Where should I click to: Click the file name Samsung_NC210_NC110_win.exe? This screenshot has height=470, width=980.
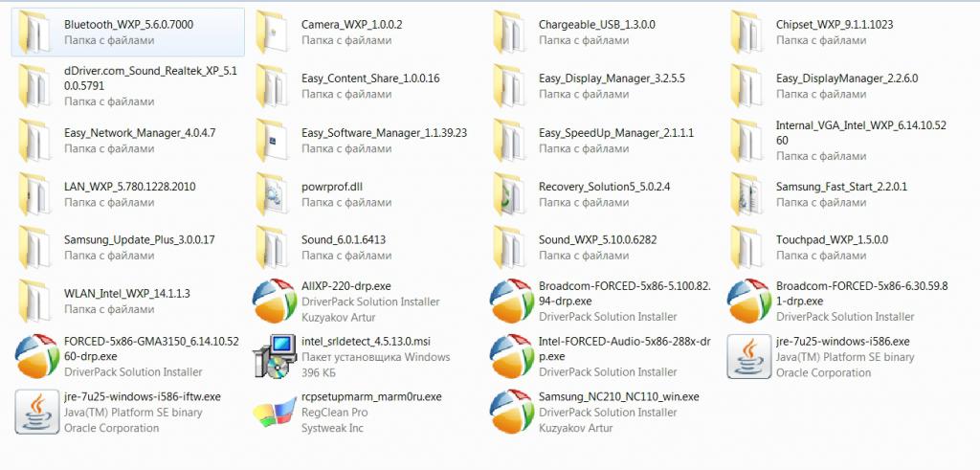click(x=619, y=397)
